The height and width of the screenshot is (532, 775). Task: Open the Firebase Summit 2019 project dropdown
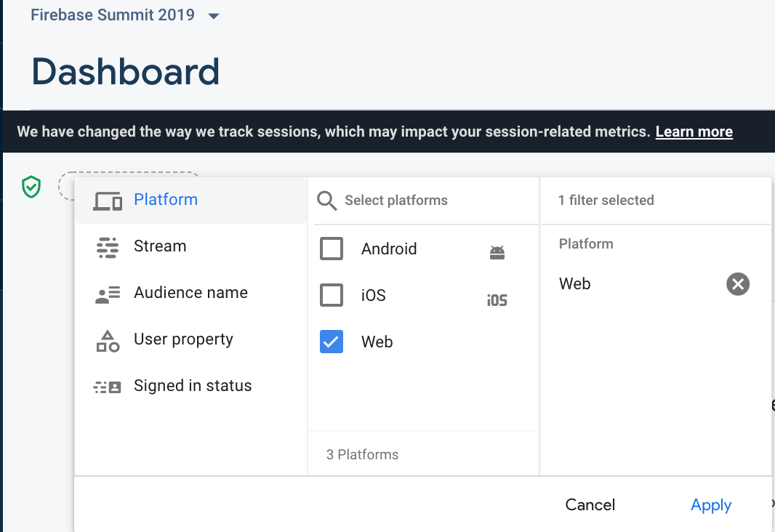pyautogui.click(x=214, y=16)
